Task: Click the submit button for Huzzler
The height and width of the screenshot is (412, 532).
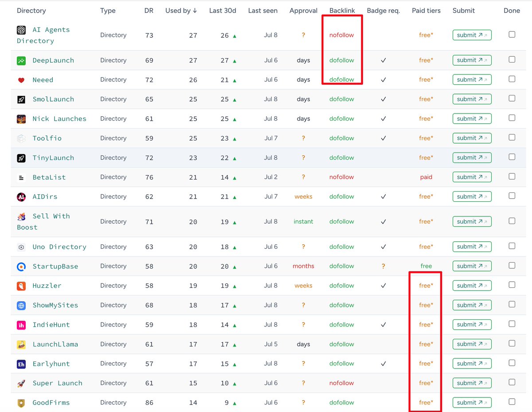Action: pyautogui.click(x=472, y=286)
